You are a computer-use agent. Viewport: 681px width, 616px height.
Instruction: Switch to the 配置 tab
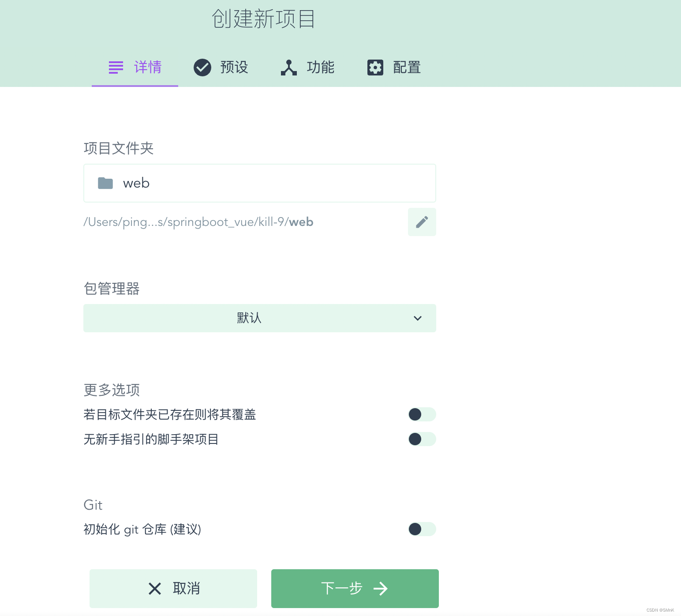click(406, 67)
